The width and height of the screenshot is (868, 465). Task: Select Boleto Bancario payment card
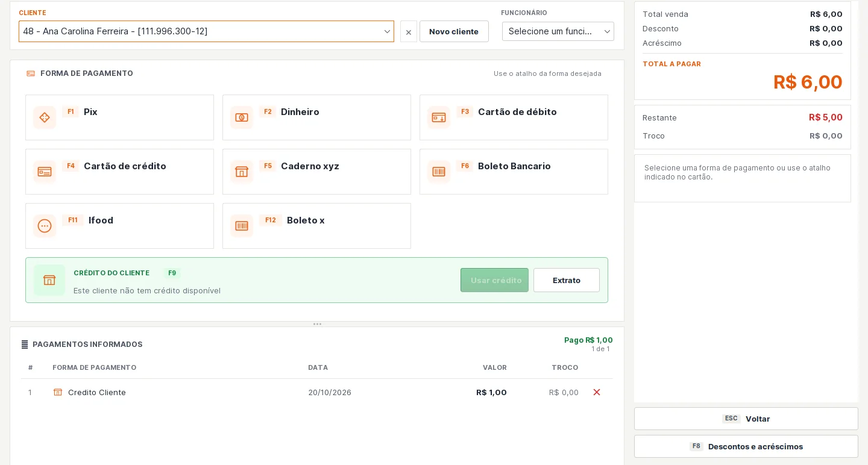point(514,172)
